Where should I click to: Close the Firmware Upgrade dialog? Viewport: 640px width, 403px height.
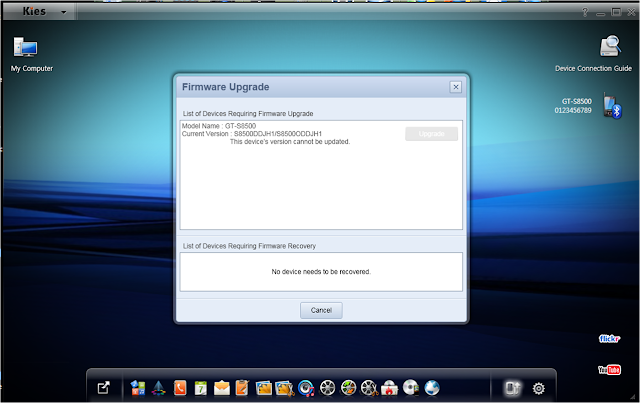click(456, 87)
